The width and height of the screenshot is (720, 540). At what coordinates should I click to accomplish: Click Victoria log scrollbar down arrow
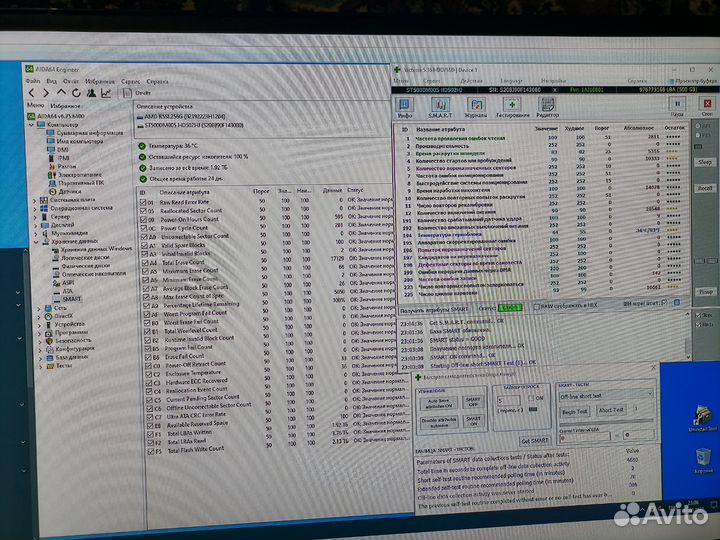click(688, 357)
